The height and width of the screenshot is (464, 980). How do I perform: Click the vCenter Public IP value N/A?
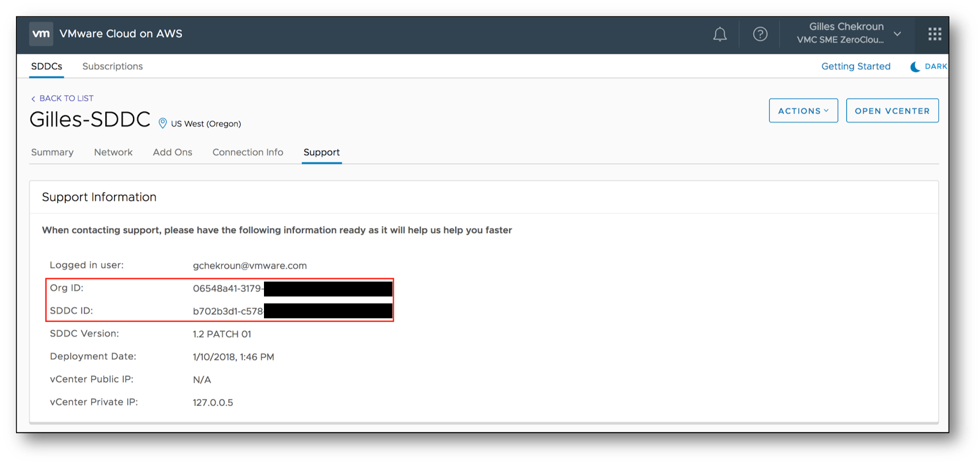pyautogui.click(x=202, y=380)
